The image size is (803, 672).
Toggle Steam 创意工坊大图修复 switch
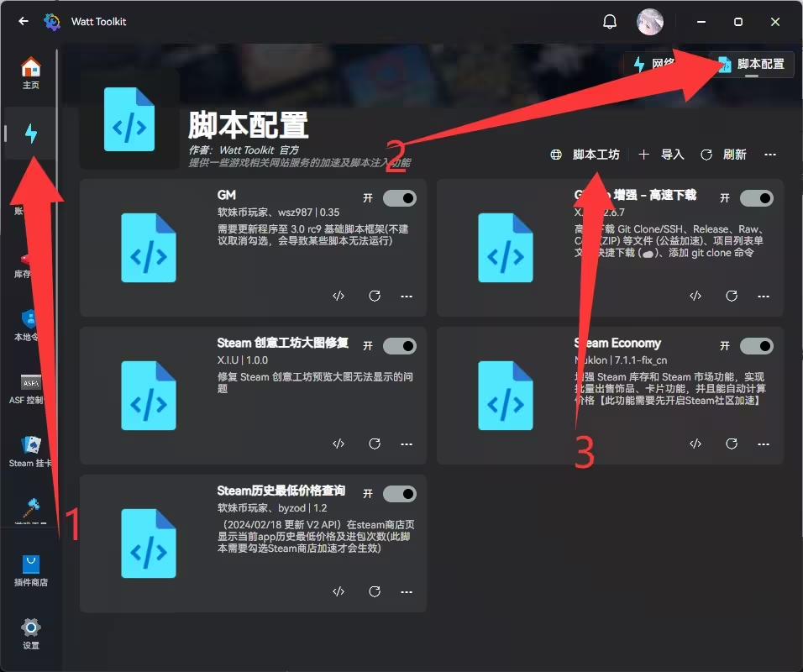(x=400, y=346)
